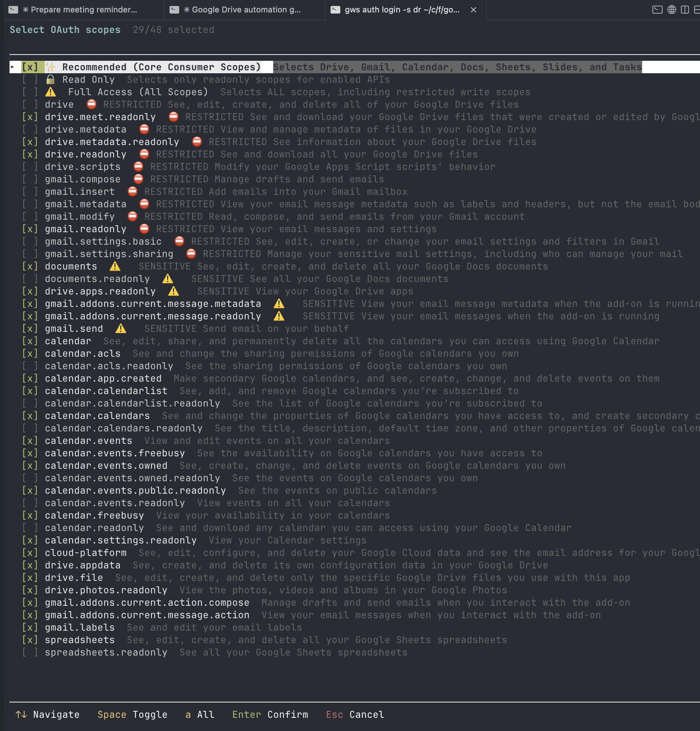
Task: Click the 29/48 selected counter
Action: [x=174, y=30]
